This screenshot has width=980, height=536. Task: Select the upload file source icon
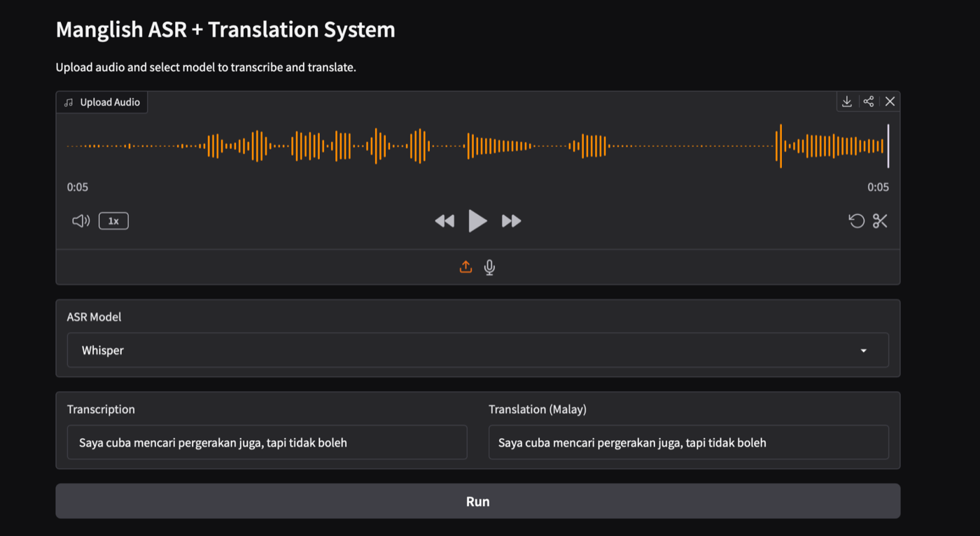pyautogui.click(x=465, y=267)
